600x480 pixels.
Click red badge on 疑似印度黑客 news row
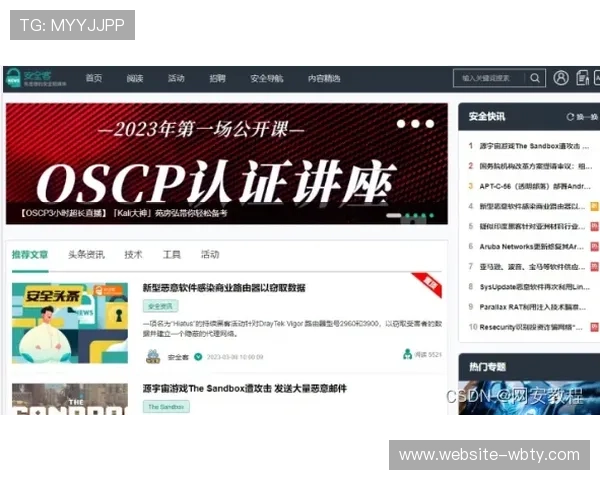594,226
